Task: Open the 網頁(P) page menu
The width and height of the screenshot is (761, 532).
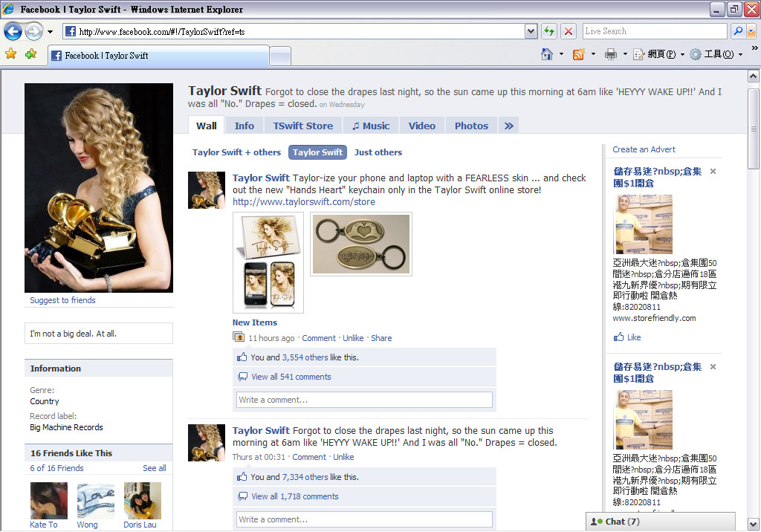Action: 659,54
